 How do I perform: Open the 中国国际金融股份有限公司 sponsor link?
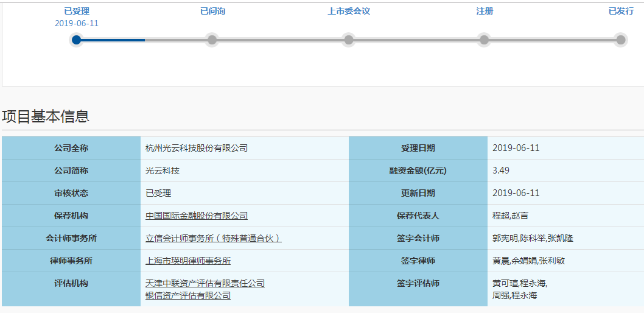(197, 216)
